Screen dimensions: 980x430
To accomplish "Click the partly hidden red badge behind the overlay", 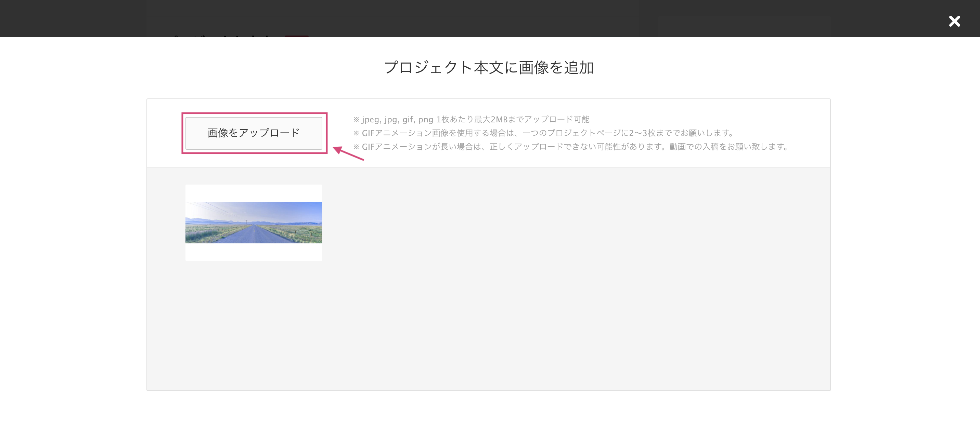I will (x=296, y=36).
